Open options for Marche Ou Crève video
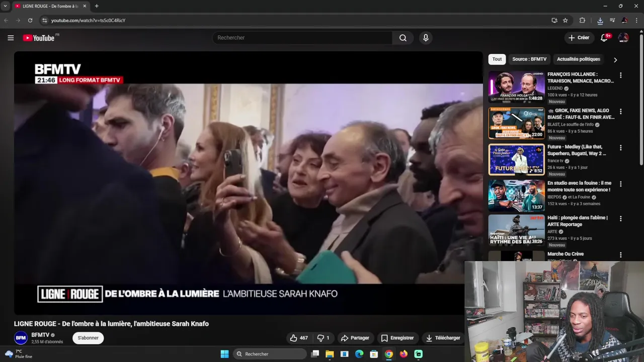Viewport: 644px width, 362px height. click(620, 255)
